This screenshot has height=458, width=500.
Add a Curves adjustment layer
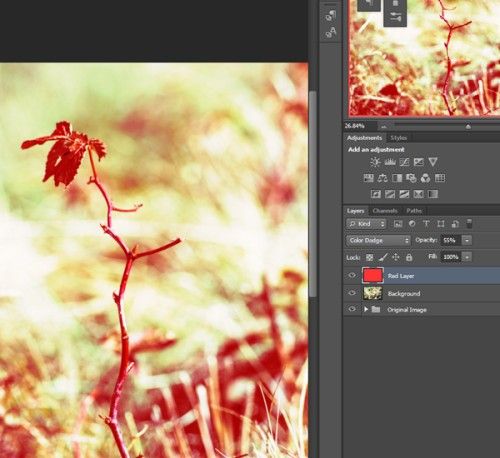coord(404,162)
